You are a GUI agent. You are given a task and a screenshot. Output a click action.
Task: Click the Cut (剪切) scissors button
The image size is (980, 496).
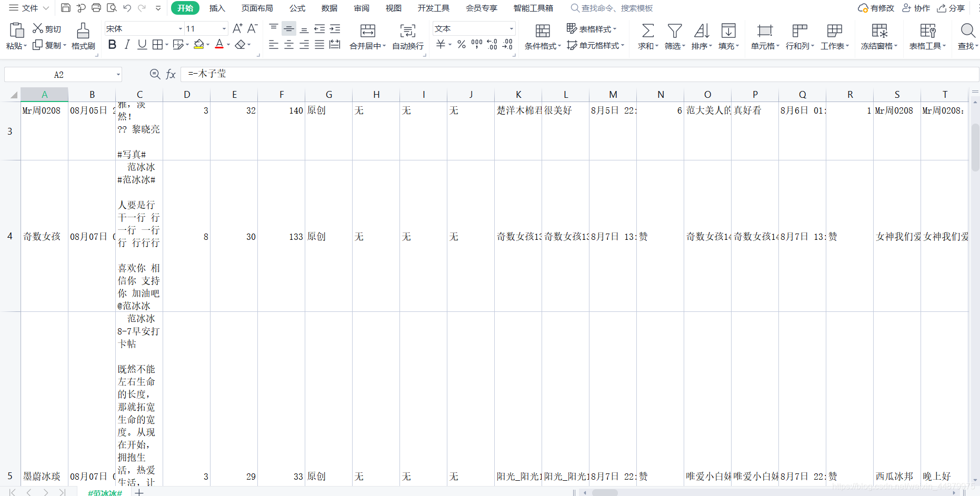pyautogui.click(x=47, y=28)
